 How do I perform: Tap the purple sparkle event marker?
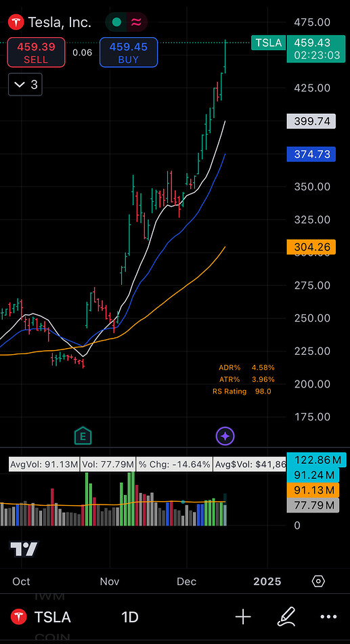coord(225,436)
